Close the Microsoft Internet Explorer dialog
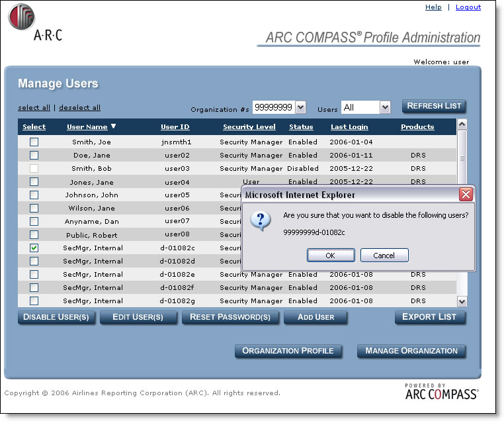 pos(466,195)
